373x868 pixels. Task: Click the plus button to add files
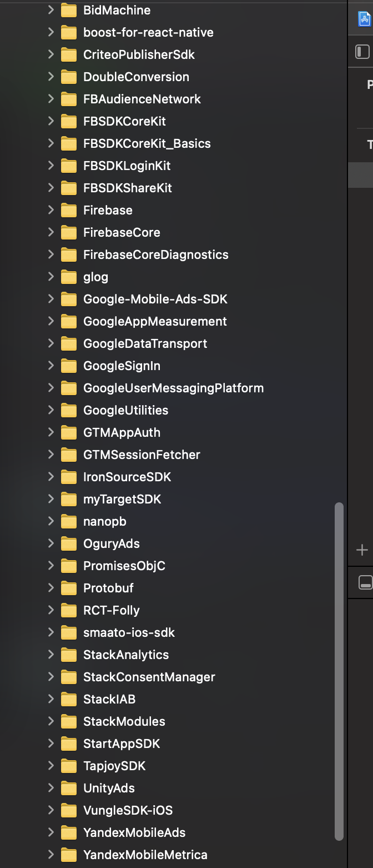click(x=361, y=550)
